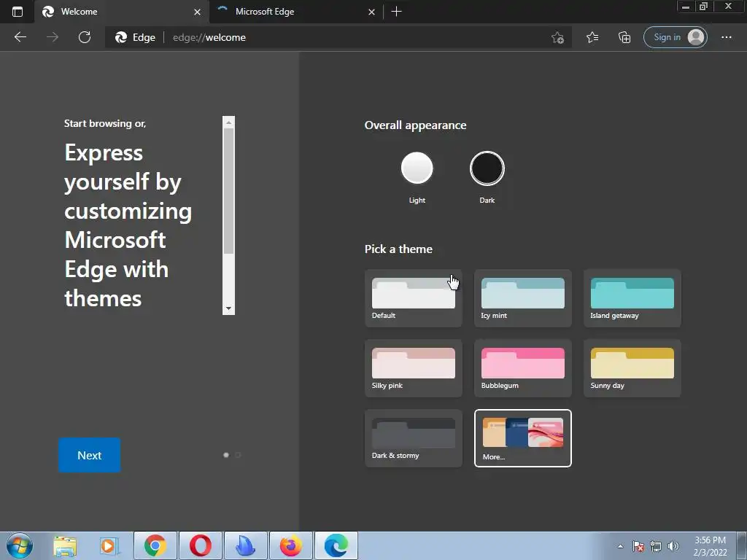Minimize the Edge window
This screenshot has height=560, width=747.
(686, 7)
